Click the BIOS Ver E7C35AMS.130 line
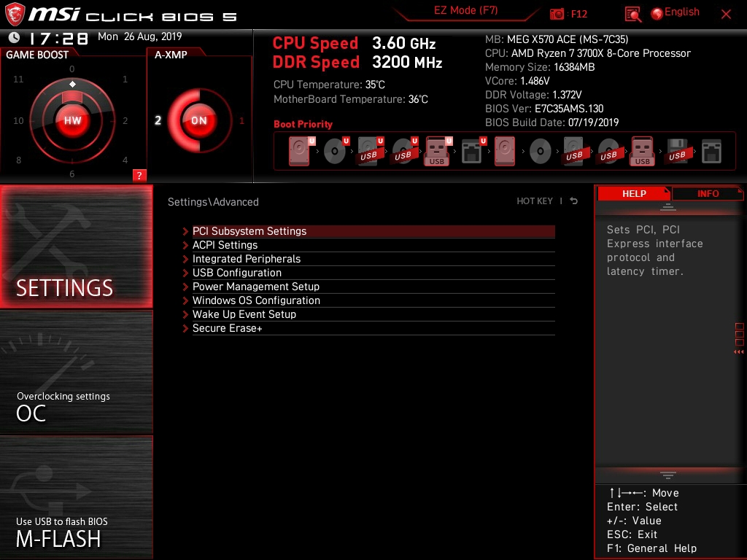The height and width of the screenshot is (560, 747). pyautogui.click(x=544, y=109)
